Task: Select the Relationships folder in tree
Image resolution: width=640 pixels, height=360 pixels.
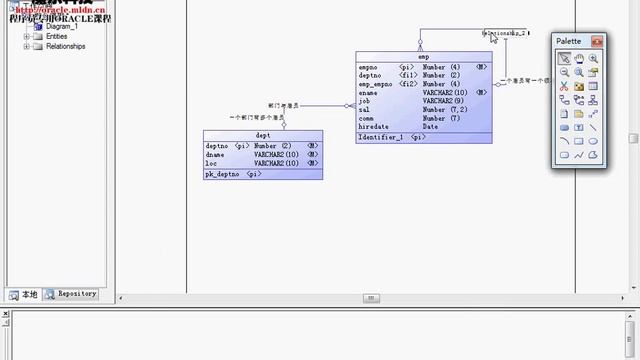Action: pyautogui.click(x=65, y=46)
